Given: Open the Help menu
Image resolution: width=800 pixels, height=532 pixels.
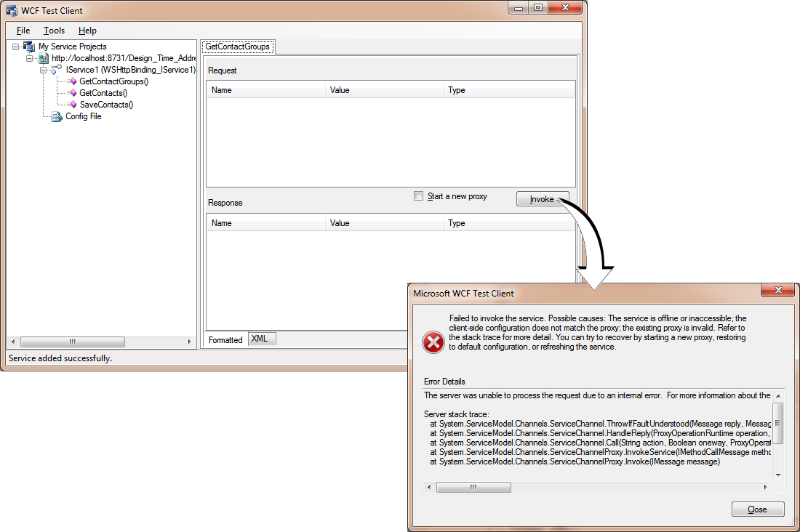Looking at the screenshot, I should [x=88, y=31].
